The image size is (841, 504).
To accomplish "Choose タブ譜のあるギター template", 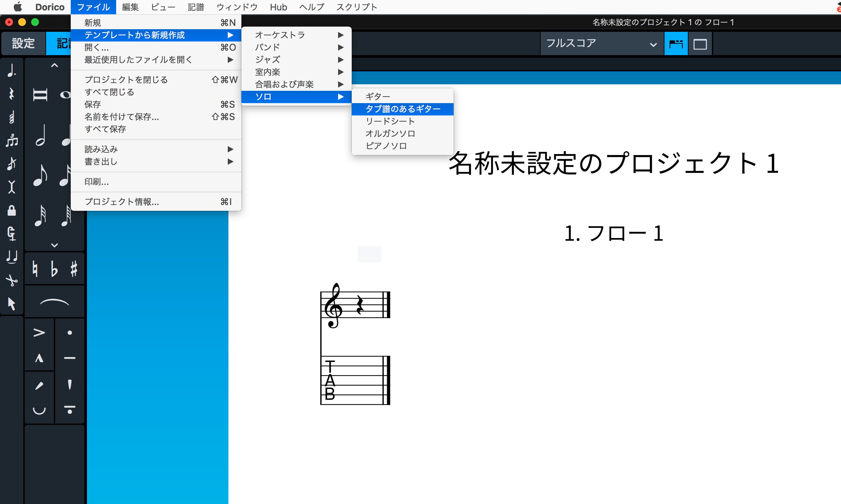I will (x=403, y=109).
